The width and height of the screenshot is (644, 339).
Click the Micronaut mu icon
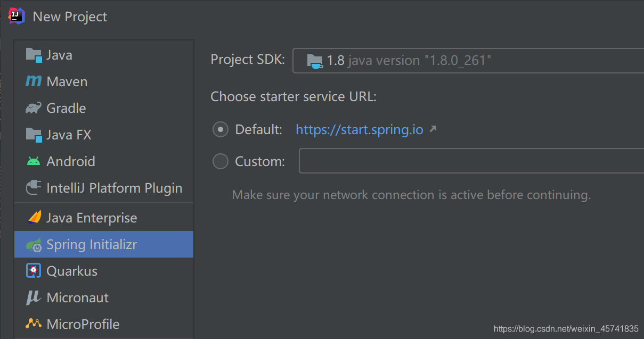click(x=34, y=297)
